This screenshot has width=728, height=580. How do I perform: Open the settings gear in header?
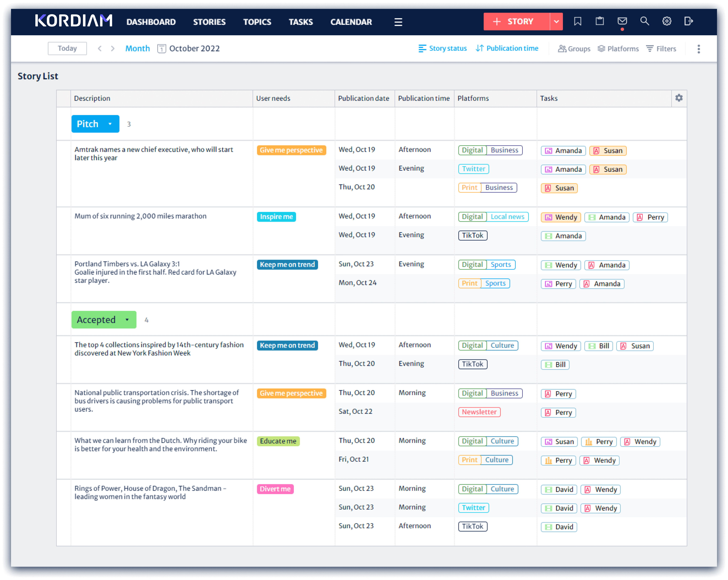pos(667,21)
